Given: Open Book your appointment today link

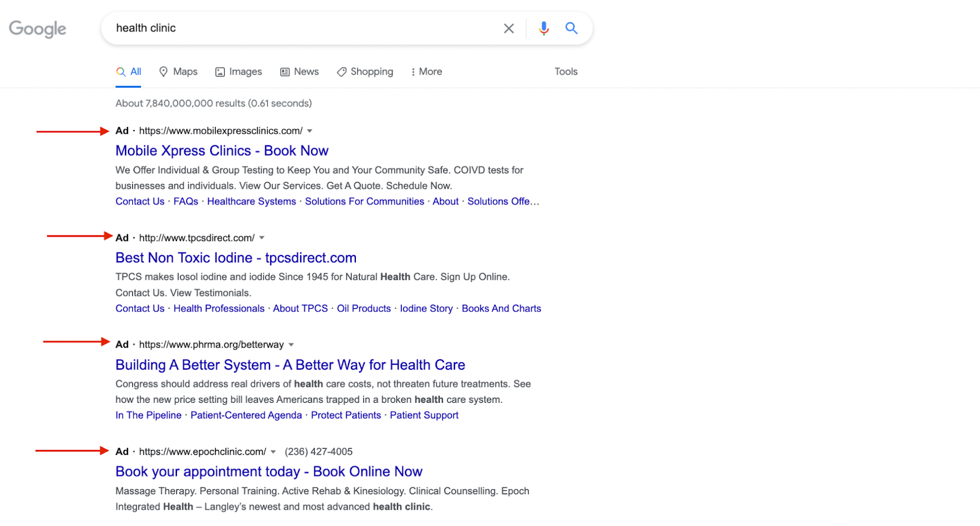Looking at the screenshot, I should point(269,472).
